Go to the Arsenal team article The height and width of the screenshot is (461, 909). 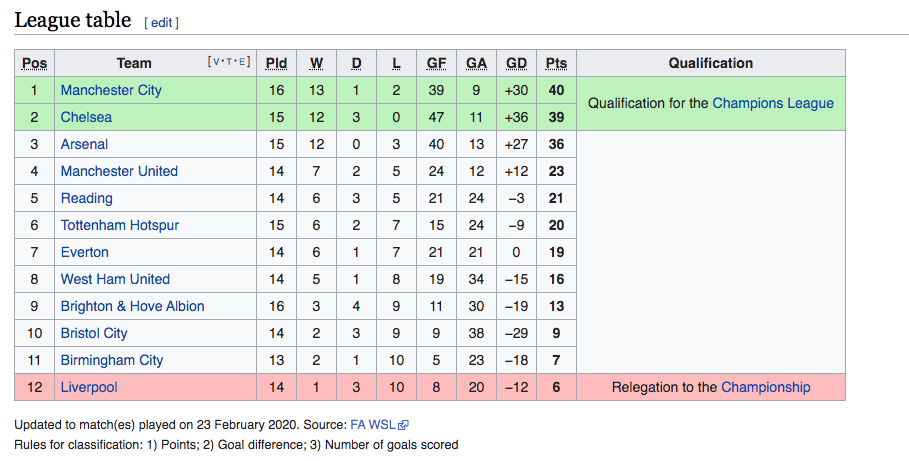pos(85,144)
